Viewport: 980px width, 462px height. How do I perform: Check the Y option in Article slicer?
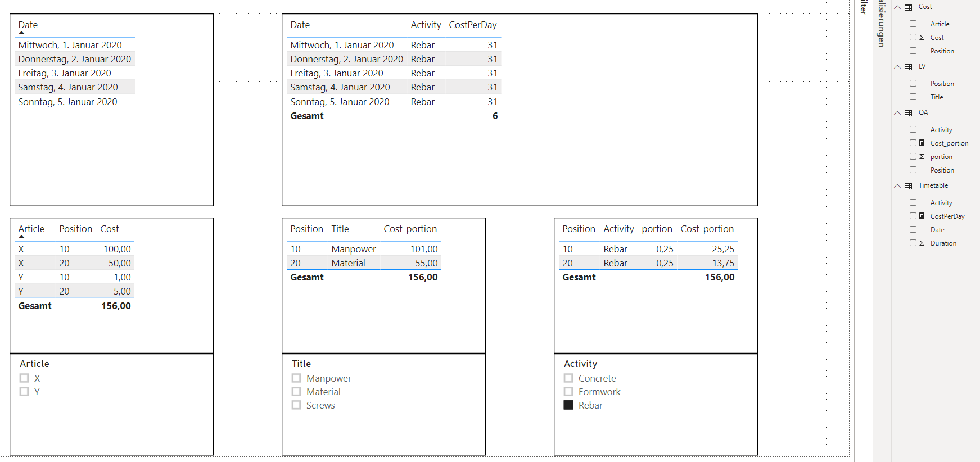coord(24,392)
